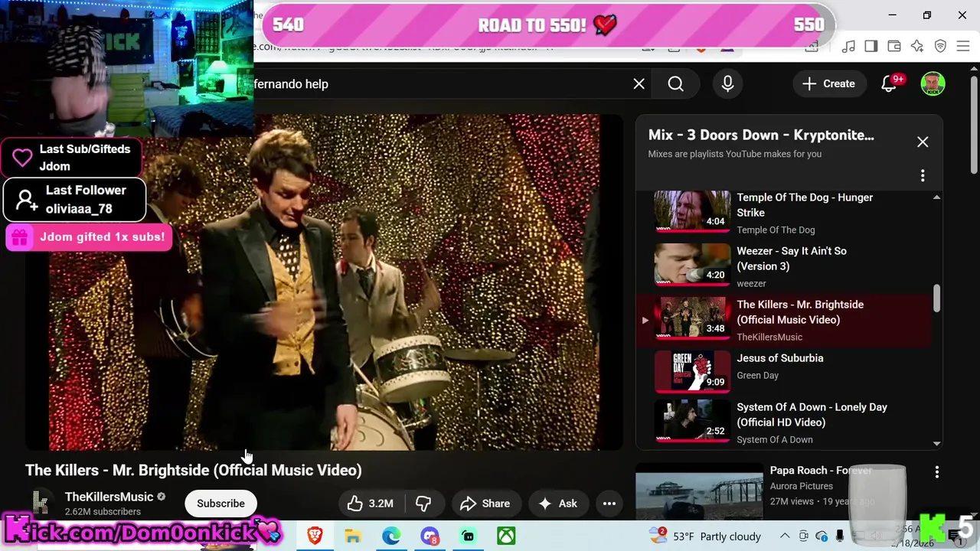Play Jesus of Suburbia by Green Day
This screenshot has width=980, height=551.
click(x=784, y=370)
